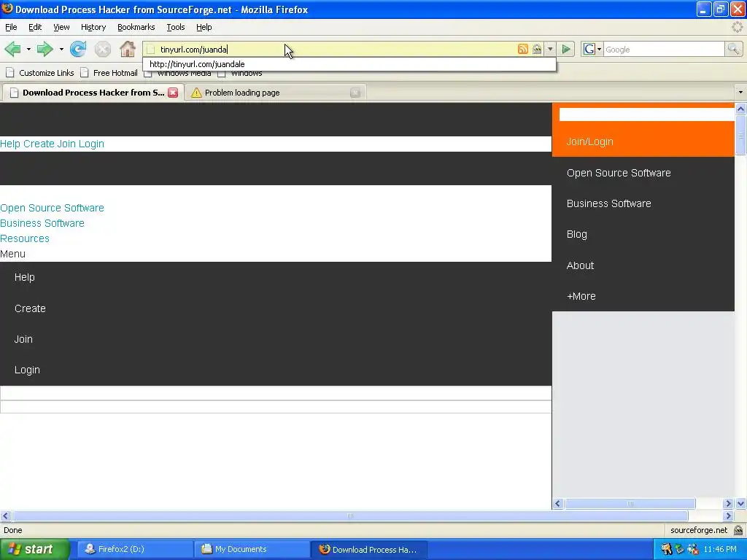Click the vertical scrollbar up arrow
747x560 pixels.
(740, 109)
